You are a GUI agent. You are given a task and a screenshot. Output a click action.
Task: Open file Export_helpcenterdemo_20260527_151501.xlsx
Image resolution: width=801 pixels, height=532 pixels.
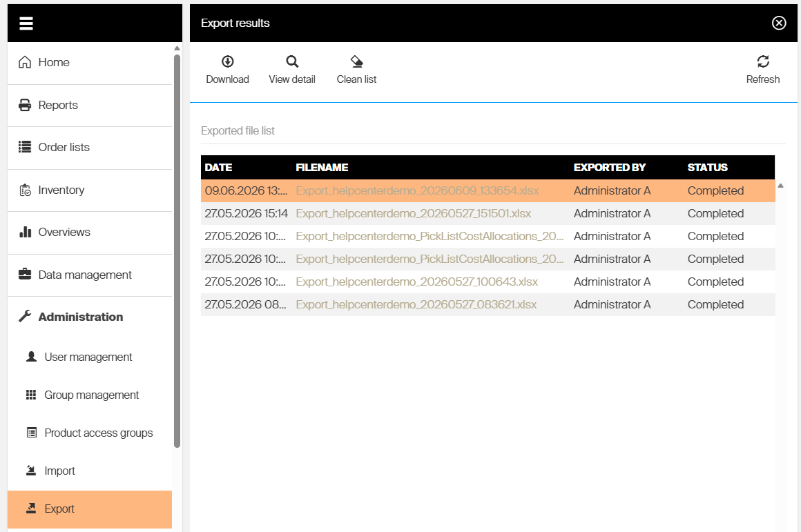413,213
